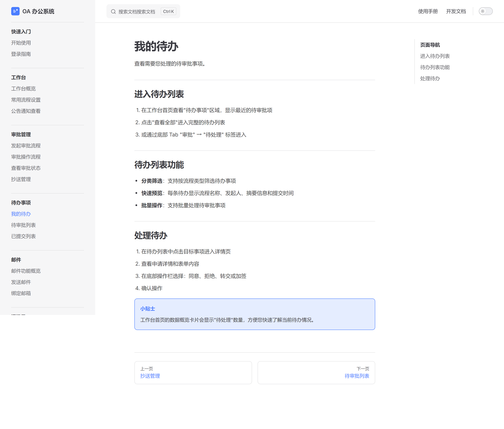The height and width of the screenshot is (429, 504).
Task: Open the 使用手册 nav item
Action: (x=428, y=11)
